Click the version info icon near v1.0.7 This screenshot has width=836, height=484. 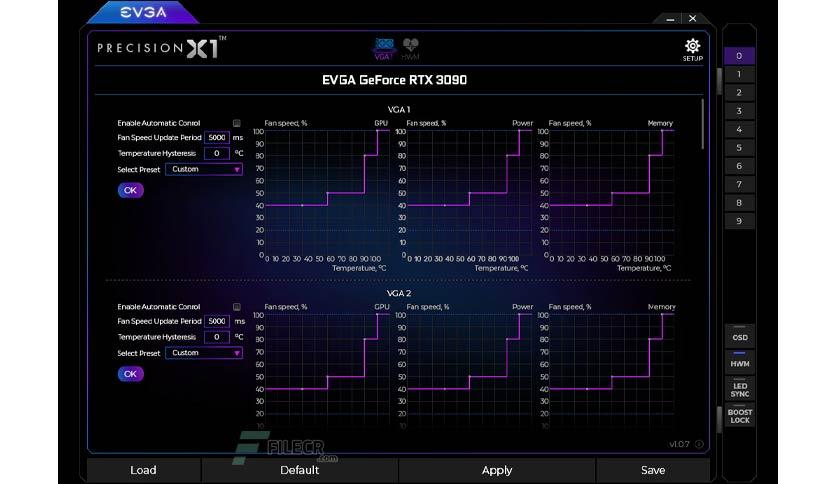click(699, 444)
